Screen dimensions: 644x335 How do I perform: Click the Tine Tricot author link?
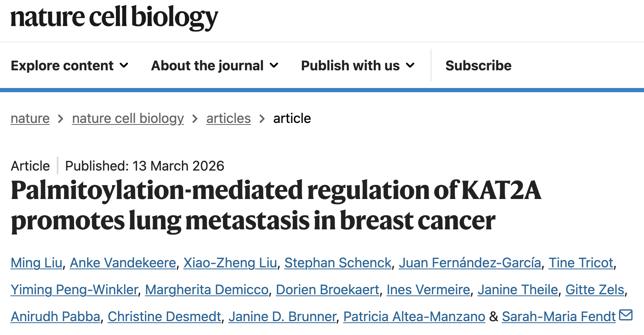581,263
